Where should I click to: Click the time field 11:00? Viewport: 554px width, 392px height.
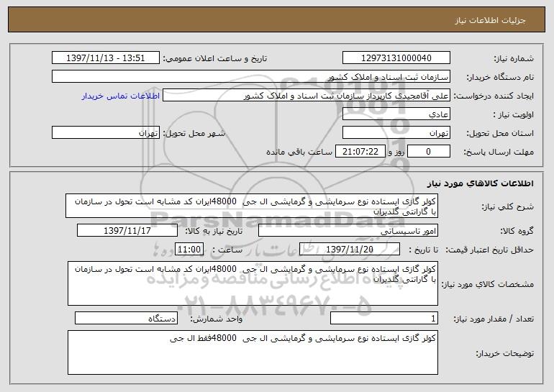(x=189, y=250)
